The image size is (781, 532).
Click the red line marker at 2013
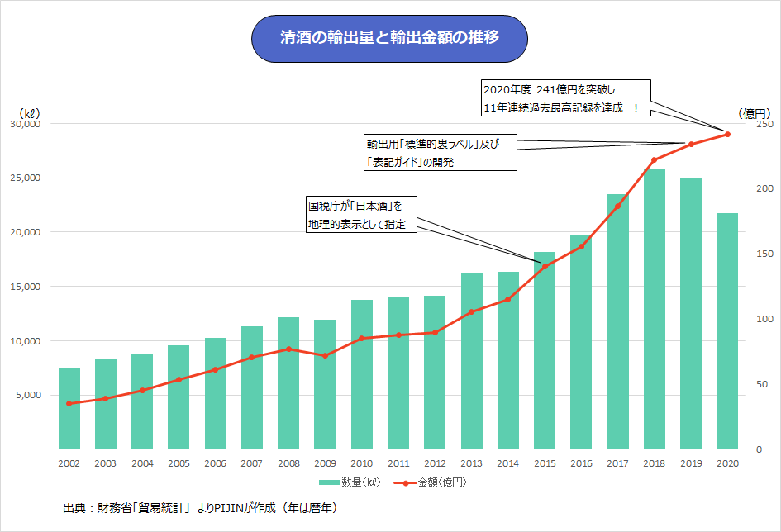pyautogui.click(x=472, y=312)
